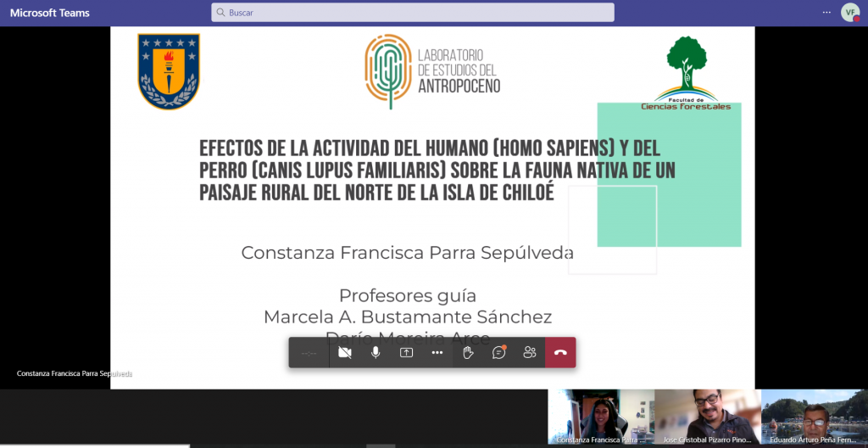Select Eduardo Arturo Peña video thumbnail
Image resolution: width=868 pixels, height=448 pixels.
[x=815, y=417]
